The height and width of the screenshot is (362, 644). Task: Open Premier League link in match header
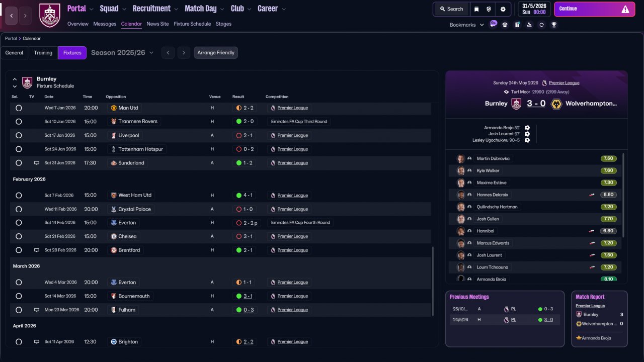564,83
